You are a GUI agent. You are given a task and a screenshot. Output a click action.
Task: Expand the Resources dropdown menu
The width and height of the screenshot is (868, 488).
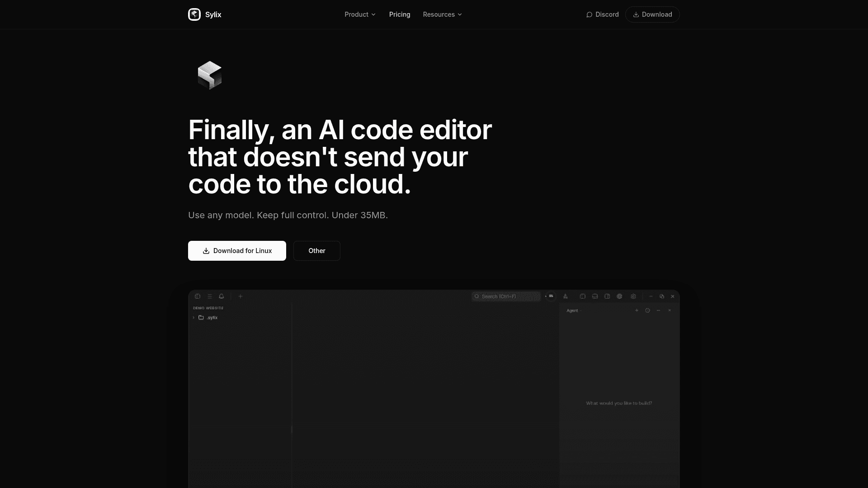tap(443, 14)
